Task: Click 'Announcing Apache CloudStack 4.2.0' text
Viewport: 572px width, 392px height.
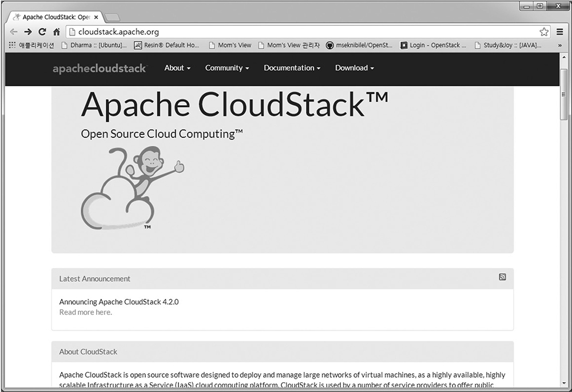Action: (119, 302)
